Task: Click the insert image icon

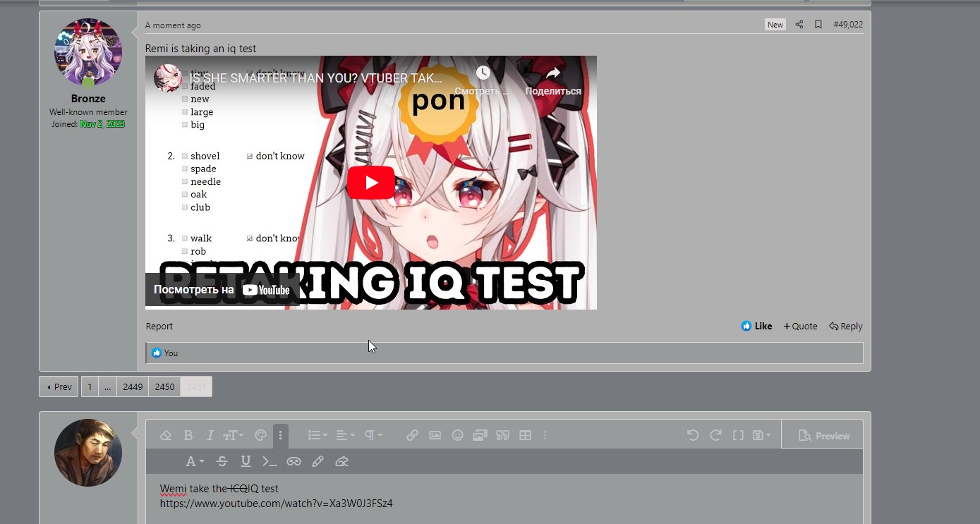Action: pyautogui.click(x=435, y=436)
